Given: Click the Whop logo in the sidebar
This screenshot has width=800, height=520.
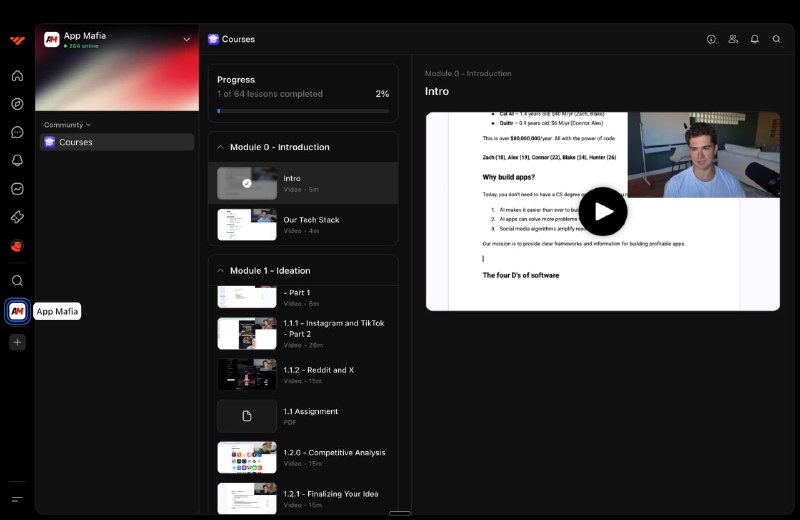Looking at the screenshot, I should coord(17,40).
